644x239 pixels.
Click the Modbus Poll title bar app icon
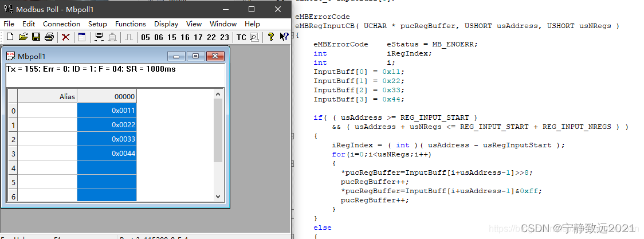[8, 9]
